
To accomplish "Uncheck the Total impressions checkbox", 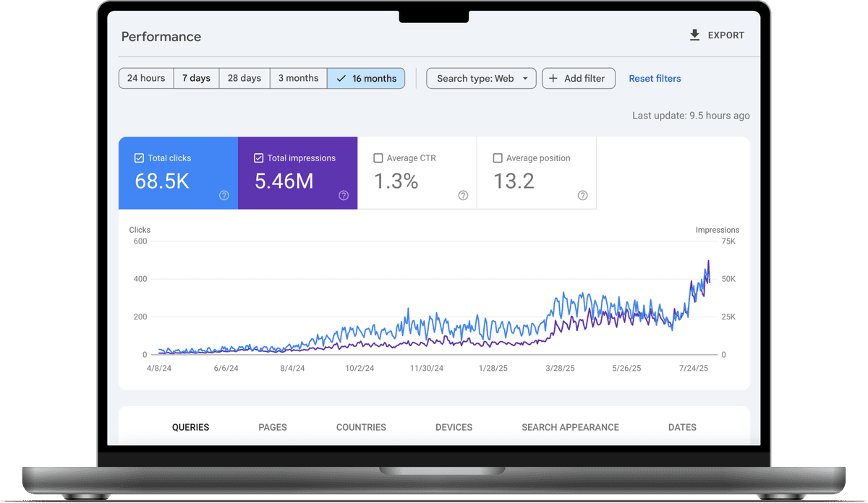I will 258,158.
